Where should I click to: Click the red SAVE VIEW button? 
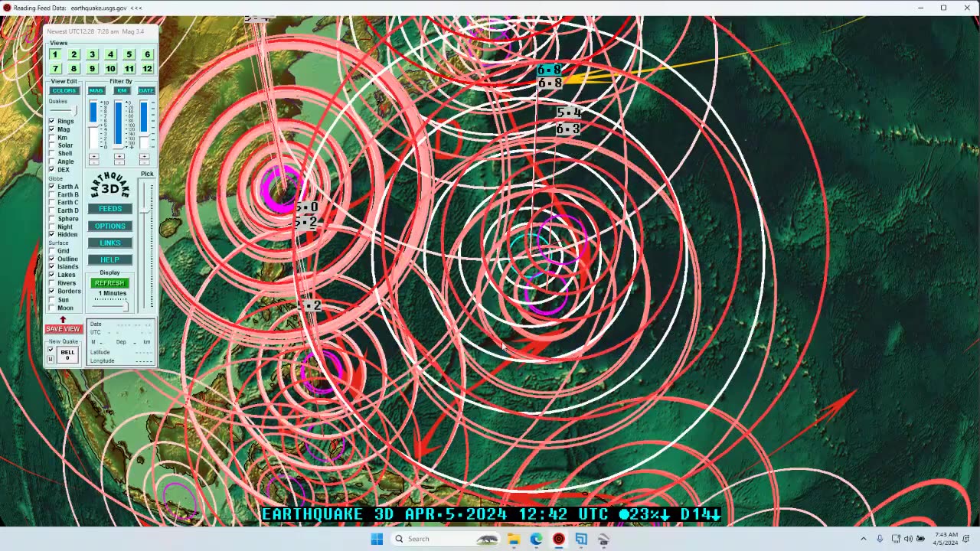click(x=63, y=329)
